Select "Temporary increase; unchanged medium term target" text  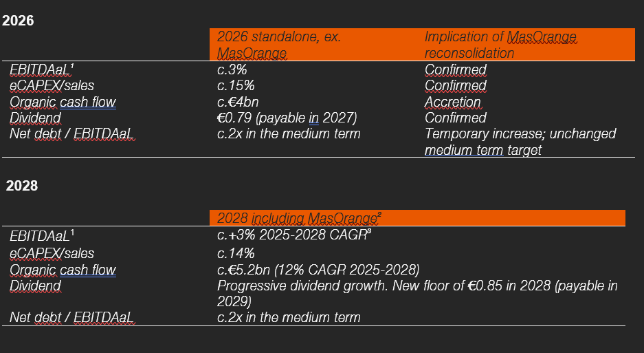(x=520, y=141)
